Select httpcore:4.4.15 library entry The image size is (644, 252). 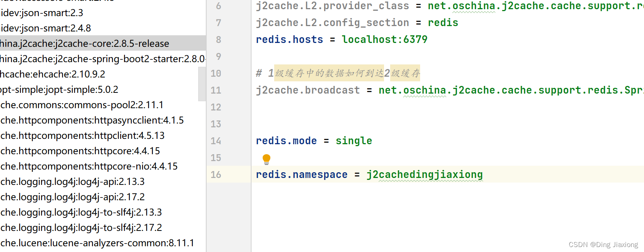pyautogui.click(x=103, y=151)
